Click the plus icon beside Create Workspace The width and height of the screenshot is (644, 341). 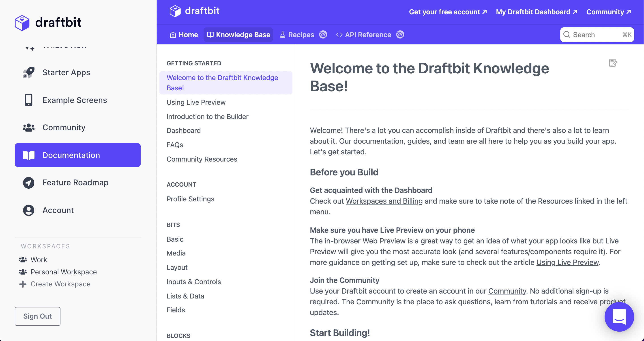[23, 284]
